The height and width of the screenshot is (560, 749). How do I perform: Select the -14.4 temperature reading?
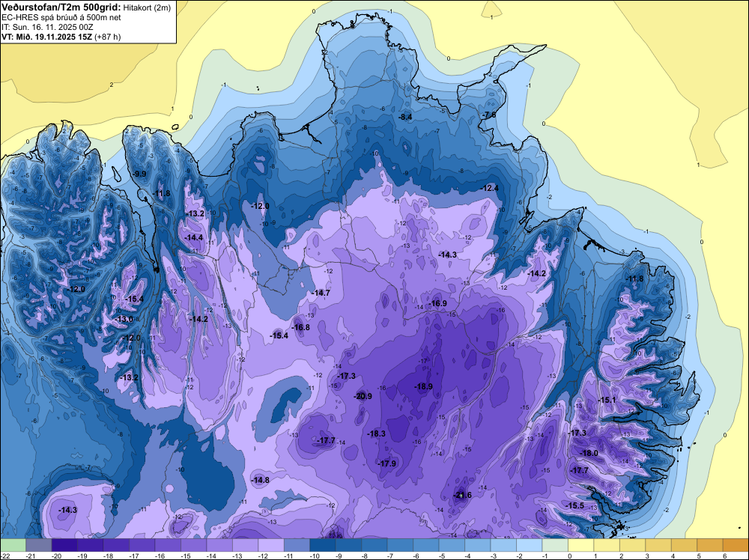[194, 237]
